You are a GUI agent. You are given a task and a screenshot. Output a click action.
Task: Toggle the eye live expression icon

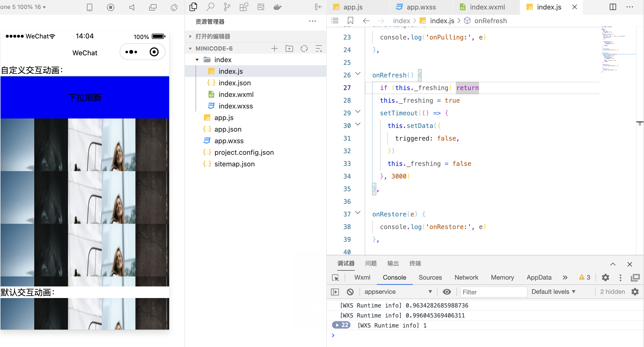(447, 292)
